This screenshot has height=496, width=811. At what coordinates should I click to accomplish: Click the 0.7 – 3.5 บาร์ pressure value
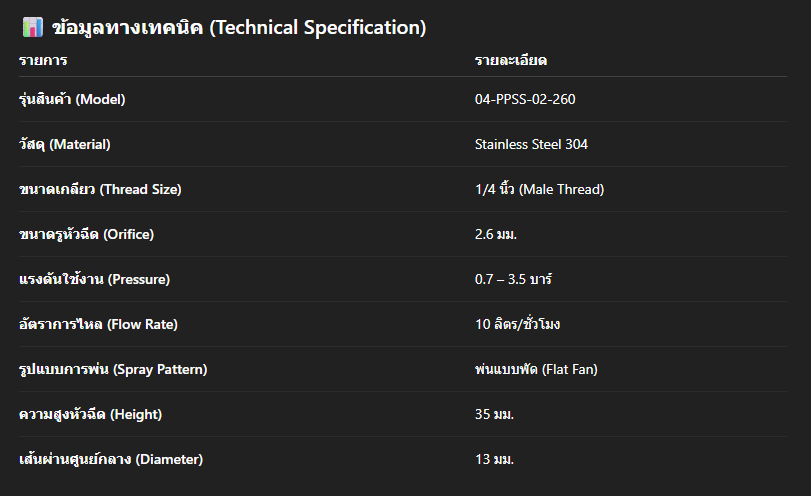[513, 279]
